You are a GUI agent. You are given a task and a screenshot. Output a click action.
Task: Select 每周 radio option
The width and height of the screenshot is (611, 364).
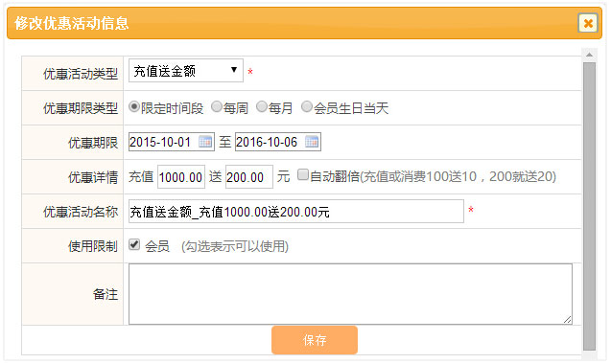click(x=216, y=106)
